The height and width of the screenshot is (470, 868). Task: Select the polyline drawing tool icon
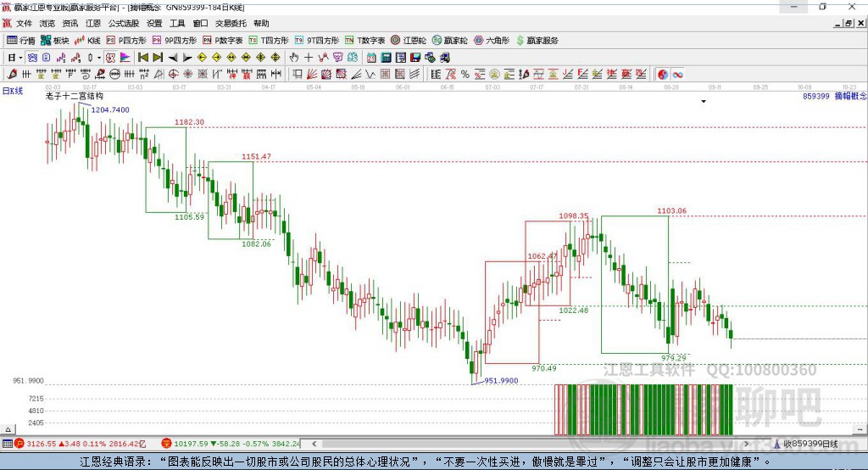[323, 58]
